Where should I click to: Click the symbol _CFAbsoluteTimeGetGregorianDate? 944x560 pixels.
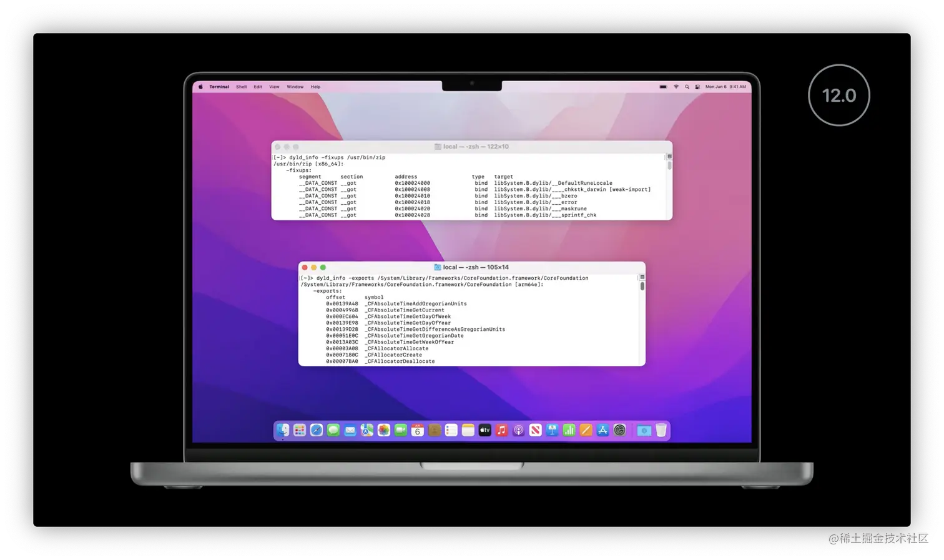pyautogui.click(x=414, y=335)
